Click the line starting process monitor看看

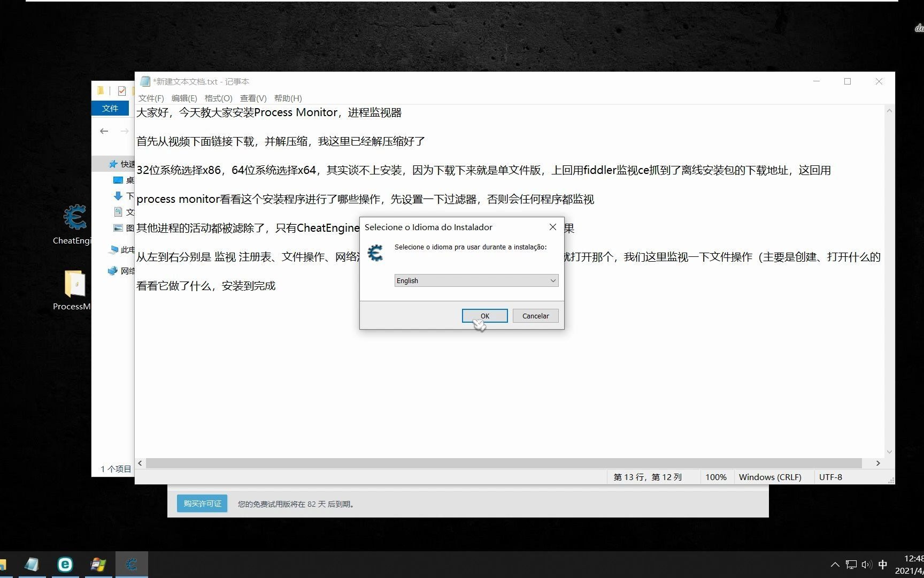pyautogui.click(x=365, y=199)
